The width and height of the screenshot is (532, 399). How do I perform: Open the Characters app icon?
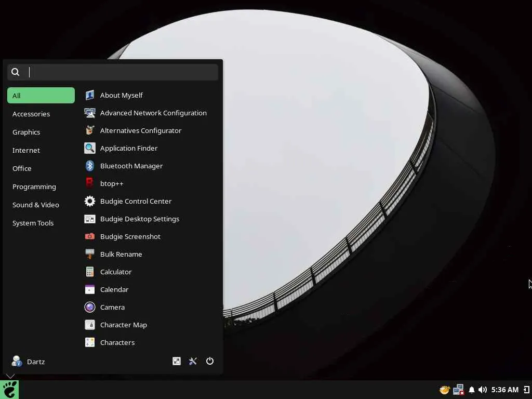coord(89,342)
